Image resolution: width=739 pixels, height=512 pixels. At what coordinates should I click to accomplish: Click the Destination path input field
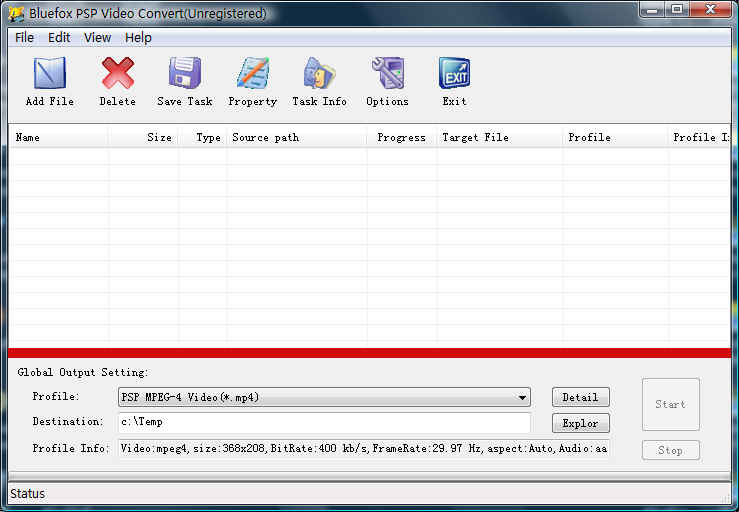[324, 422]
